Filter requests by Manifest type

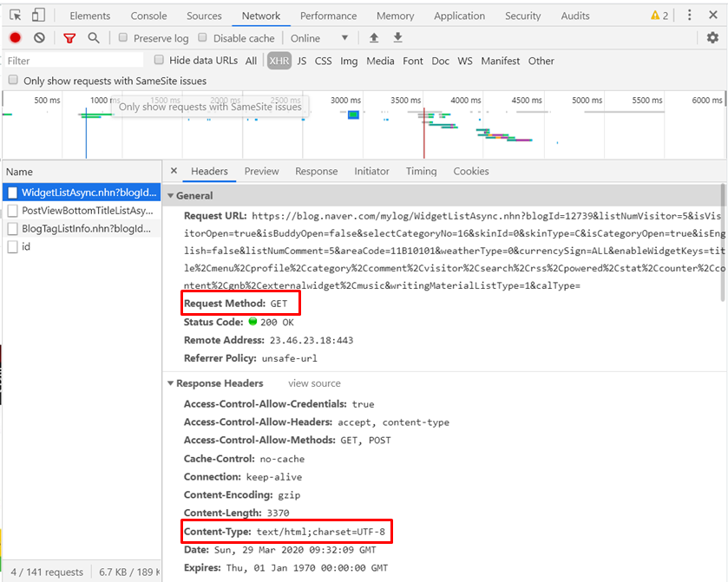coord(500,61)
